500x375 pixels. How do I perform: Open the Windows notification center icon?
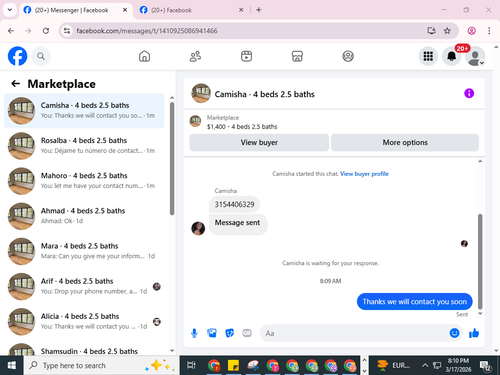click(485, 366)
